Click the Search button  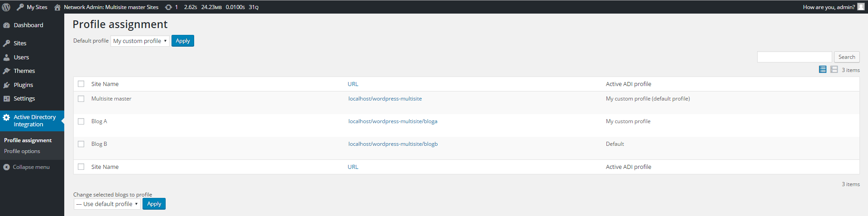(846, 57)
